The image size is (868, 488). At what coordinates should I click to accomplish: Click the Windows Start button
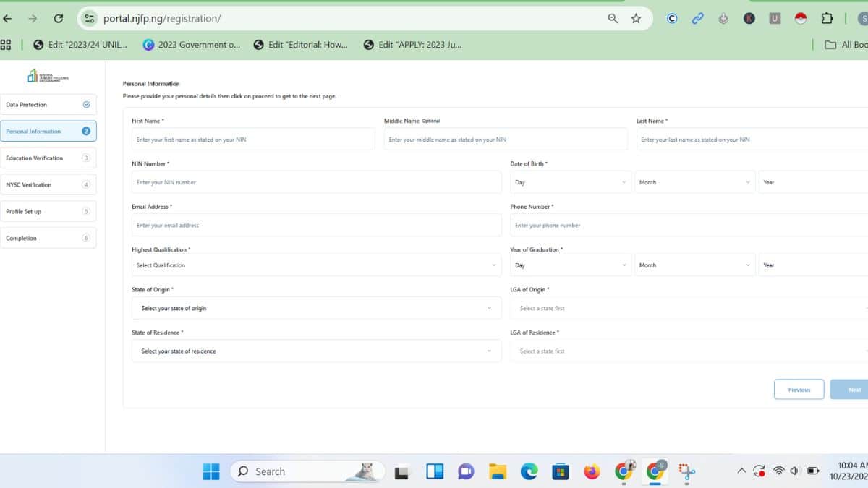pos(211,472)
